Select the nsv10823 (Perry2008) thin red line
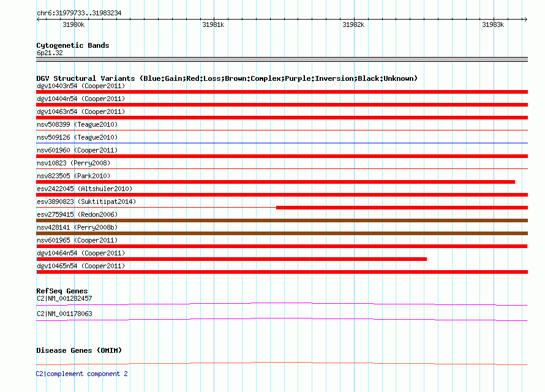The height and width of the screenshot is (392, 545). tap(282, 168)
